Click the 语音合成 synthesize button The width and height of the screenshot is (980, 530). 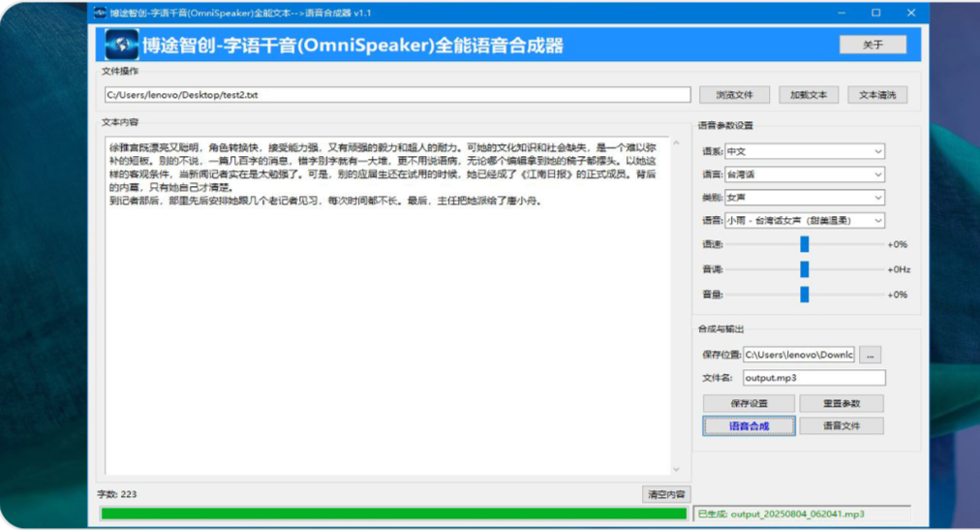click(749, 425)
